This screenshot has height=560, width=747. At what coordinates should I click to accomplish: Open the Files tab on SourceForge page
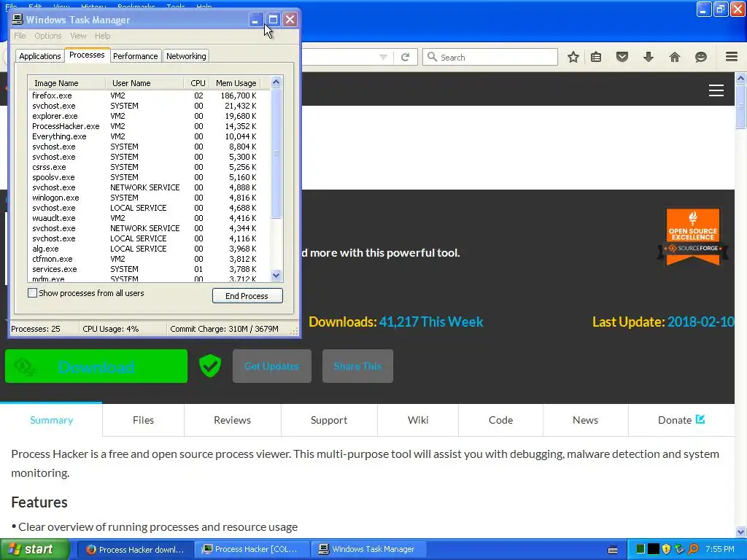144,420
